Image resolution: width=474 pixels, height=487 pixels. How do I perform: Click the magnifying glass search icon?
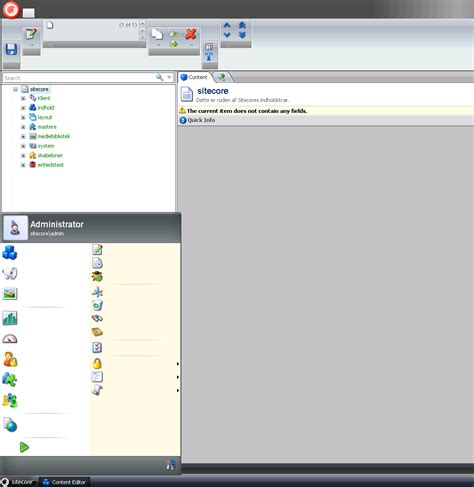(x=160, y=78)
